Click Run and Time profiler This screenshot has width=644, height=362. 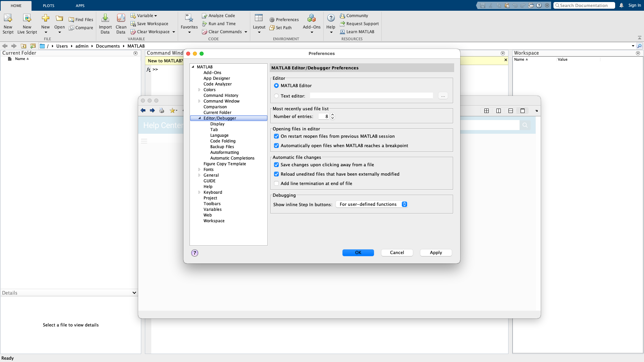point(219,24)
